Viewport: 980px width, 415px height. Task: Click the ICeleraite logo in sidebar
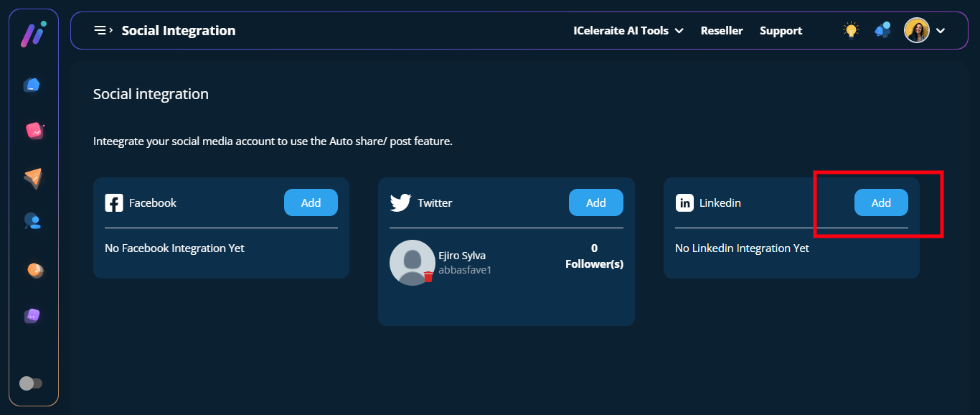click(x=32, y=34)
